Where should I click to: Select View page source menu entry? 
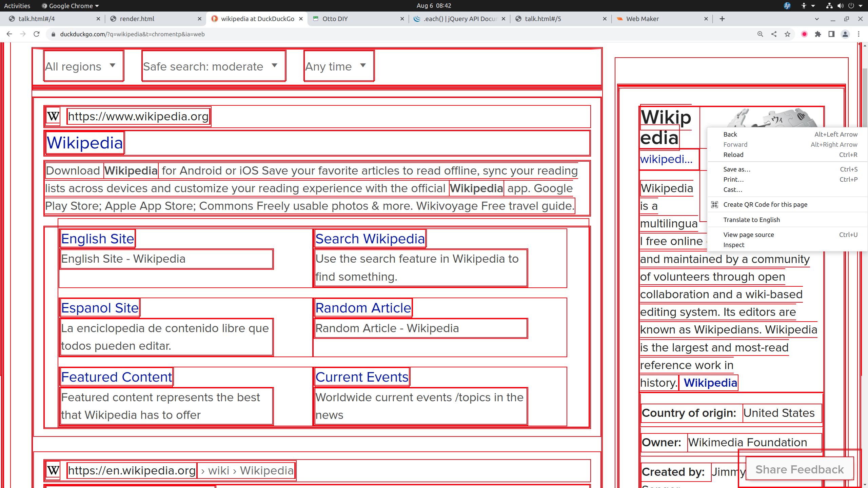[x=748, y=235]
